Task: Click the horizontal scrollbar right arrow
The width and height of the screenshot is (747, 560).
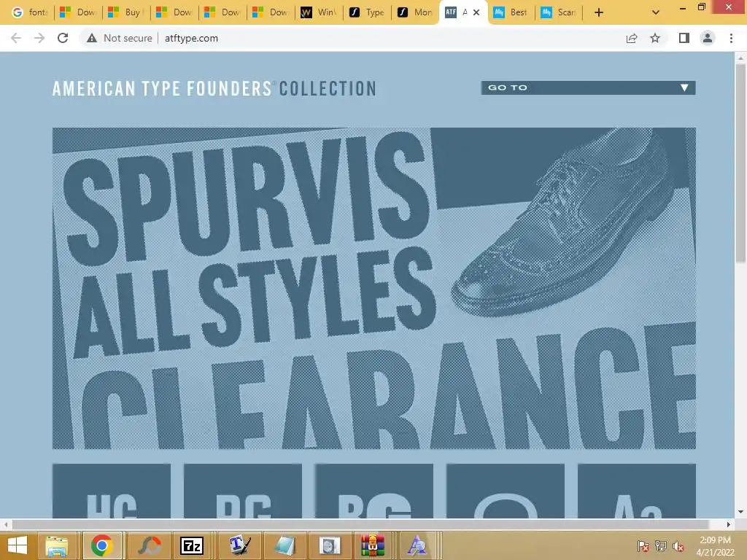Action: coord(729,524)
